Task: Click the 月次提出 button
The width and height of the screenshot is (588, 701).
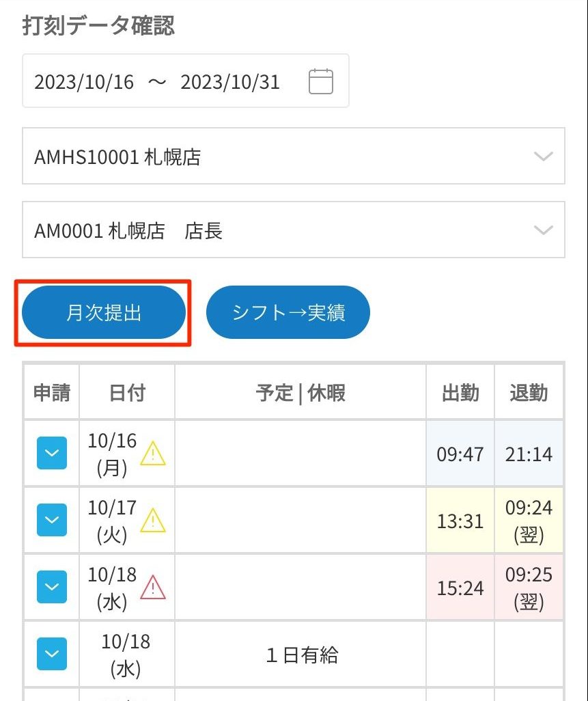Action: pos(104,313)
